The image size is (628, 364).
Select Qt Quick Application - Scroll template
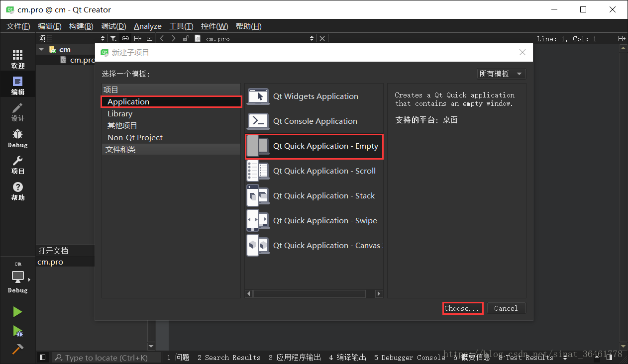314,171
